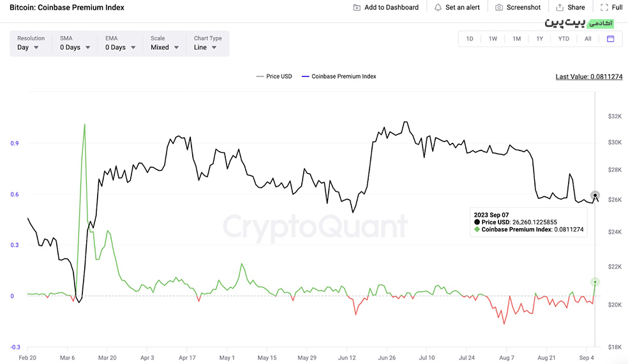This screenshot has width=628, height=364.
Task: Click the Jun 12 x-axis label
Action: click(x=347, y=358)
